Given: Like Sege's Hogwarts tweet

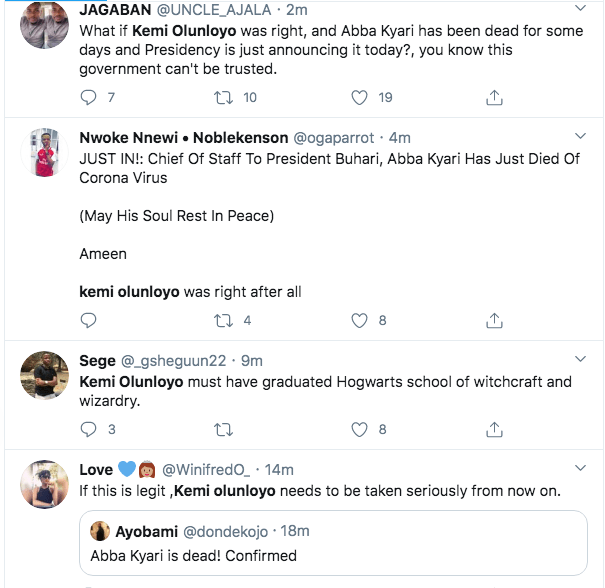Looking at the screenshot, I should coord(360,430).
